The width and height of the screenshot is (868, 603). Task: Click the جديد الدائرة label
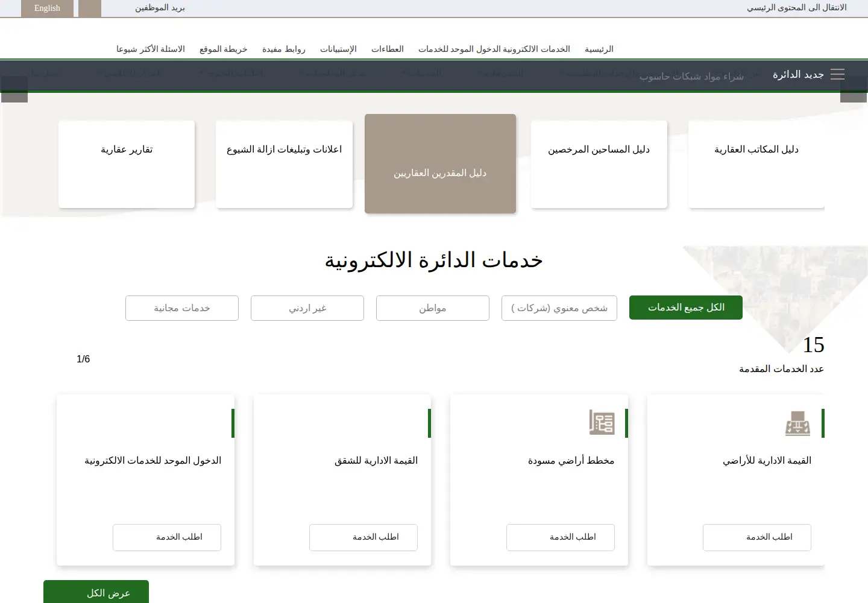(798, 74)
